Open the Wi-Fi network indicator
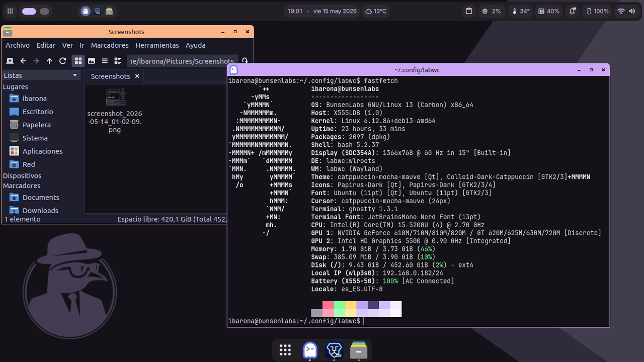Viewport: 644px width, 362px height. pyautogui.click(x=621, y=11)
